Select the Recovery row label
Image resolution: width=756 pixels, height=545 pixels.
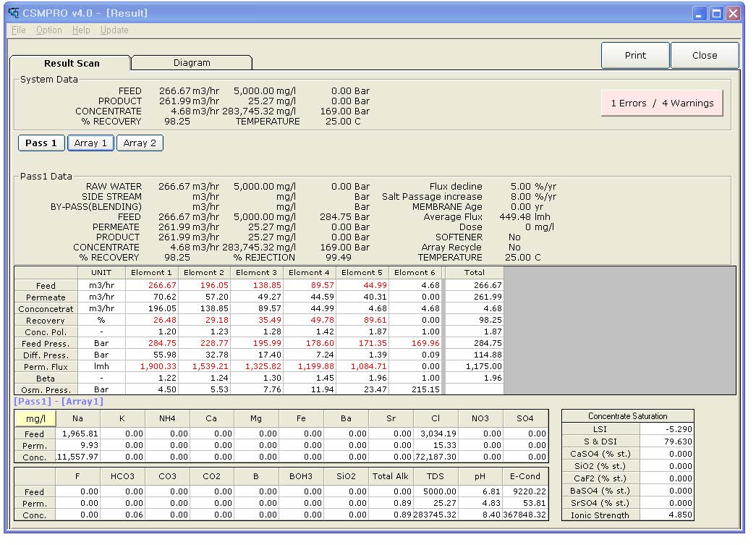[x=45, y=320]
